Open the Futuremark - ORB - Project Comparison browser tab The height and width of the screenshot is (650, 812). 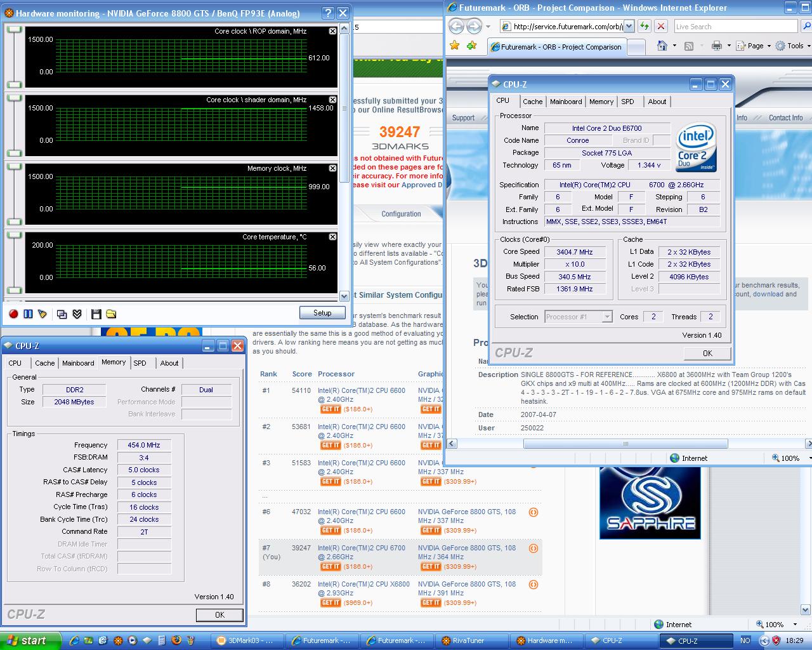[556, 47]
